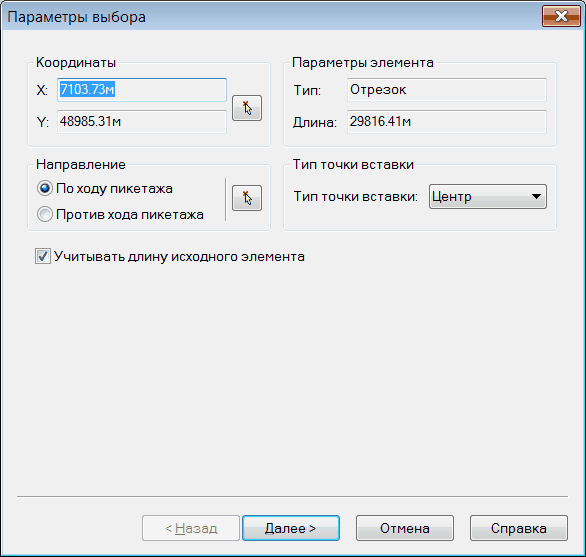This screenshot has width=586, height=557.
Task: Click into the X coordinate field
Action: [x=142, y=90]
